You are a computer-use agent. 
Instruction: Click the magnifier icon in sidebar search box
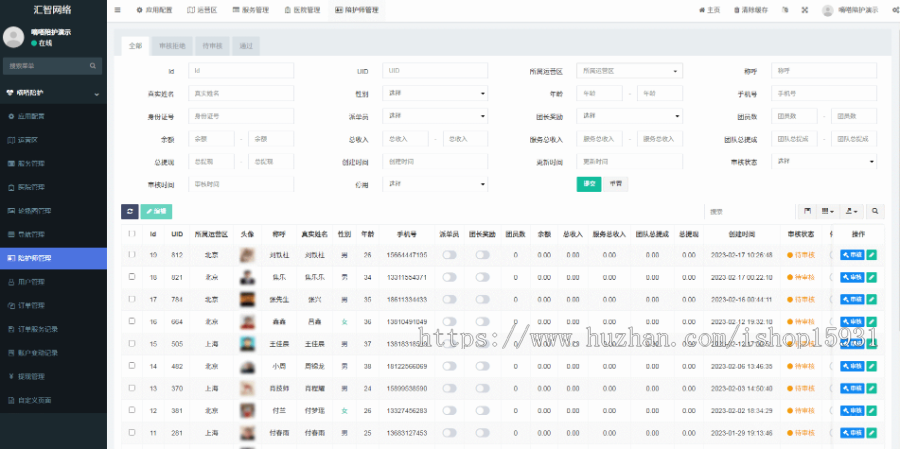point(93,66)
